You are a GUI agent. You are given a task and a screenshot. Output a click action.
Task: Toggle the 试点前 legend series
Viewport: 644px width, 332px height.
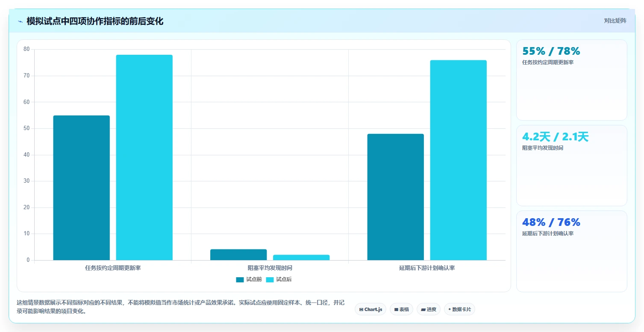coord(249,279)
